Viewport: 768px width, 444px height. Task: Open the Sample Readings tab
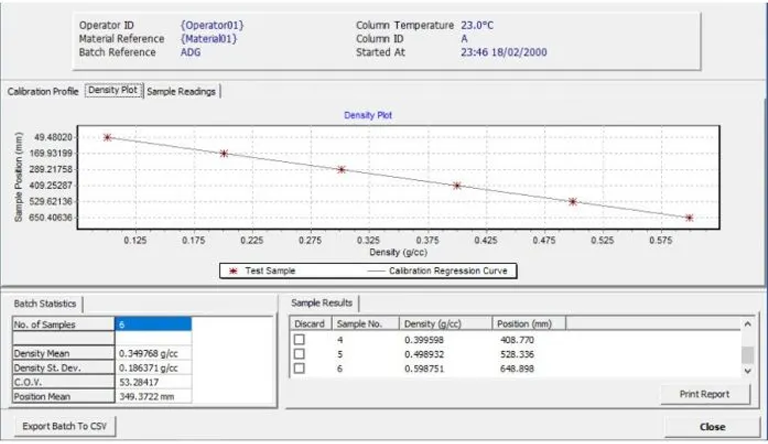point(181,91)
